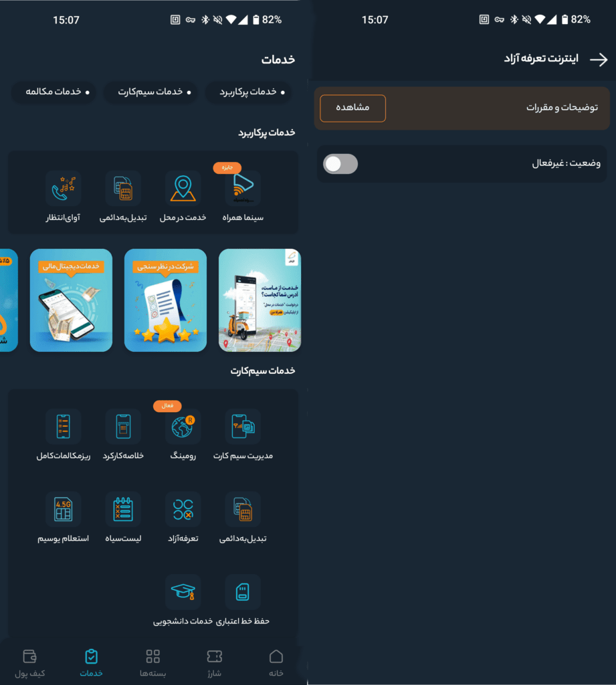Open the Cinema Hamrah (سینما همراه) service

pos(243,189)
